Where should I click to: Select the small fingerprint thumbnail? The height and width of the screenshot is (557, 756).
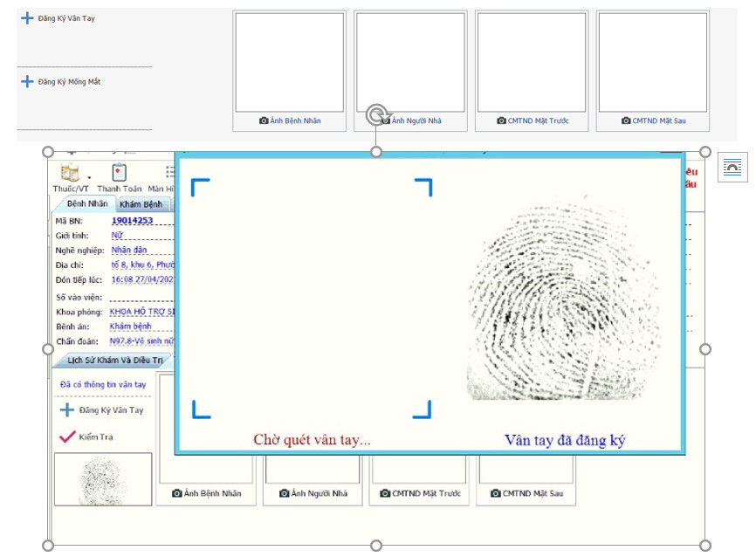[x=103, y=479]
